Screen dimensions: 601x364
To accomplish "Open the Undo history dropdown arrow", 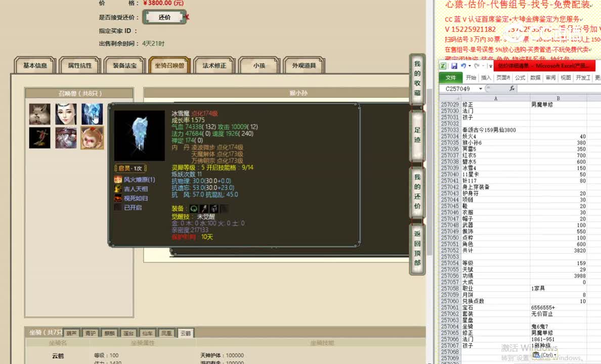I will 469,66.
